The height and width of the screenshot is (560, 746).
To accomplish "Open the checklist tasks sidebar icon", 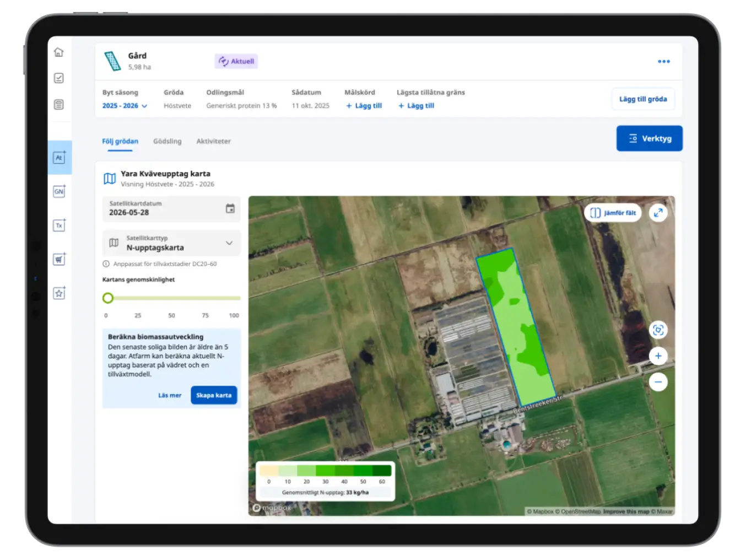I will pyautogui.click(x=59, y=78).
